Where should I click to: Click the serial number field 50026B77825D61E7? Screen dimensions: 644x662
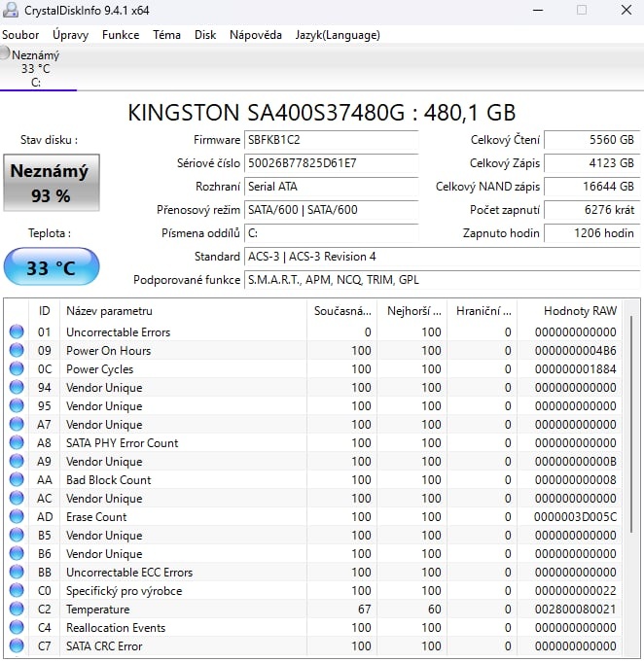coord(332,163)
